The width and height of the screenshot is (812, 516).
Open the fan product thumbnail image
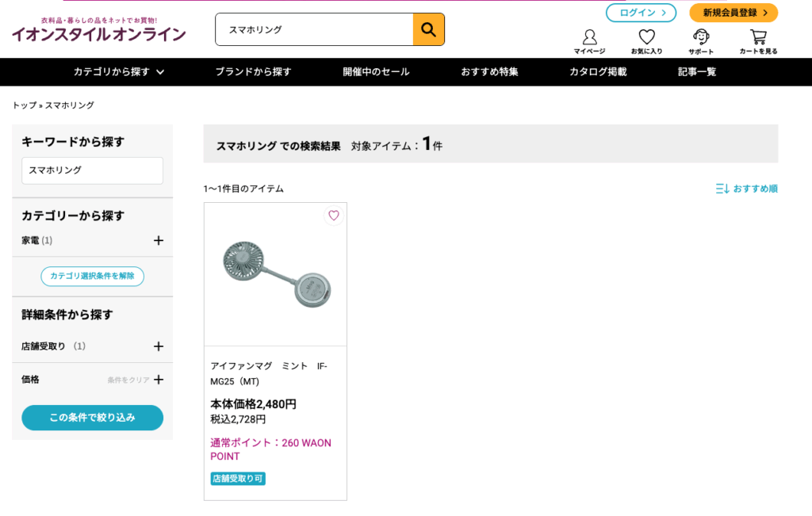pyautogui.click(x=275, y=274)
